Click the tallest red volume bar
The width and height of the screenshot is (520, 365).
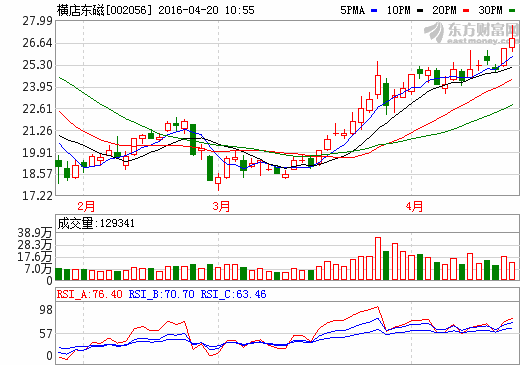[x=378, y=259]
